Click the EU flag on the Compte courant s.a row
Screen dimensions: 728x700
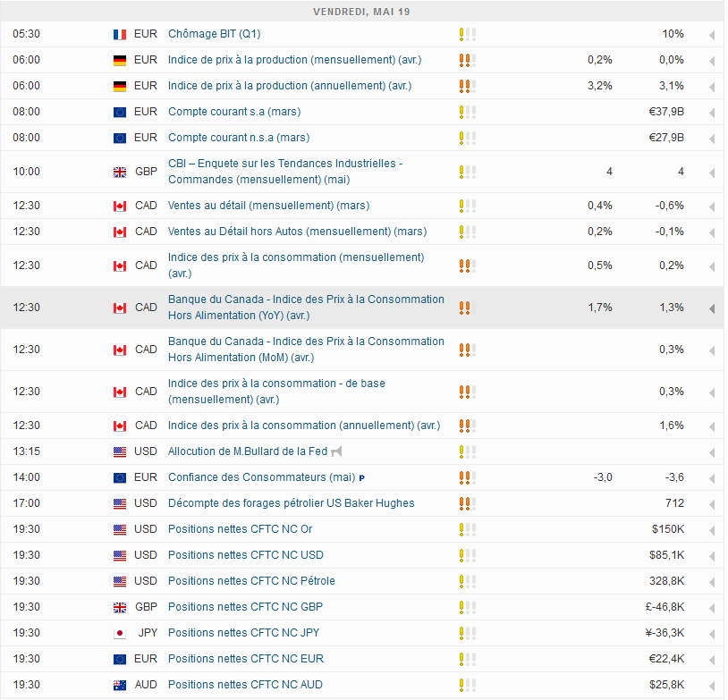point(120,113)
